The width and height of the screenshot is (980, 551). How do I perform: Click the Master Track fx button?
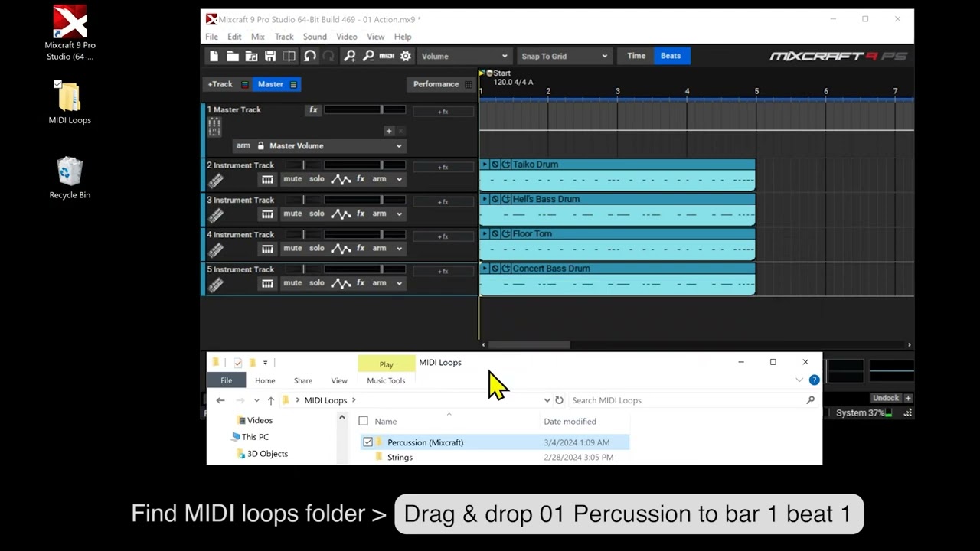313,110
